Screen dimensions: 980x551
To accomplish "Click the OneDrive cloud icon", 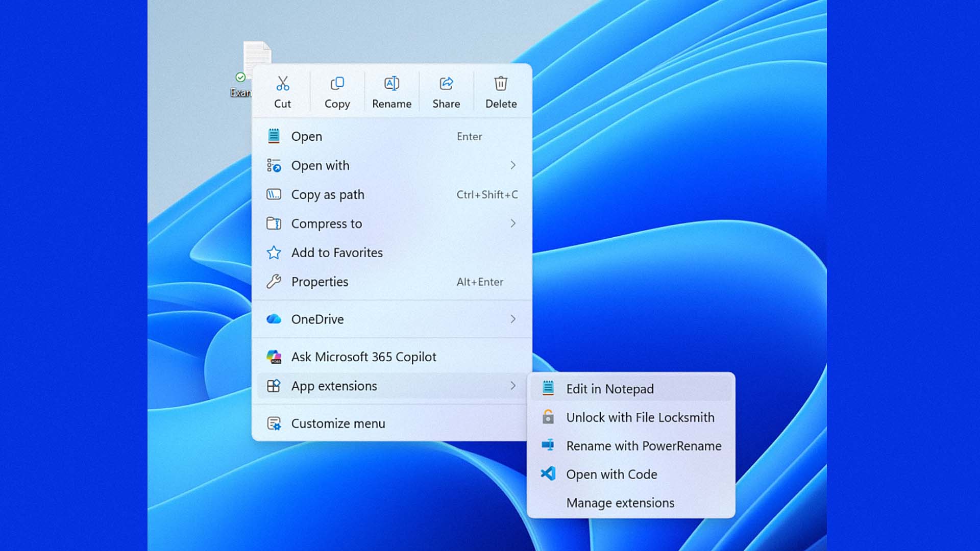I will click(274, 319).
